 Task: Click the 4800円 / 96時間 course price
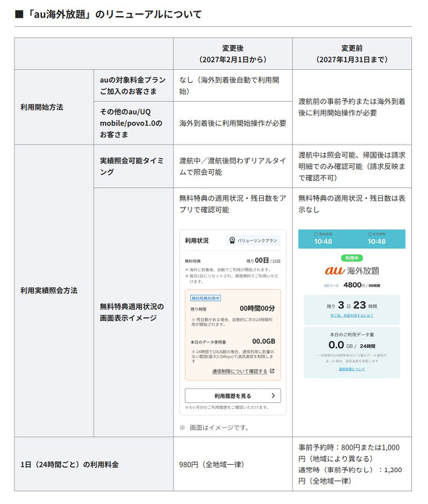point(361,285)
